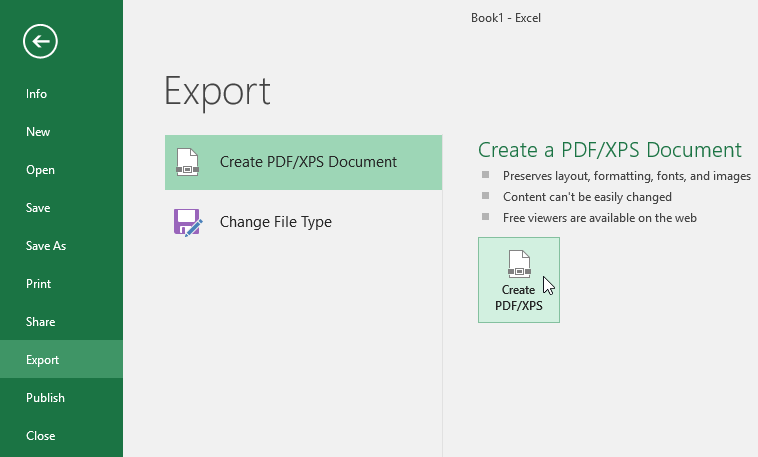Open the Share page in the sidebar

pos(40,322)
